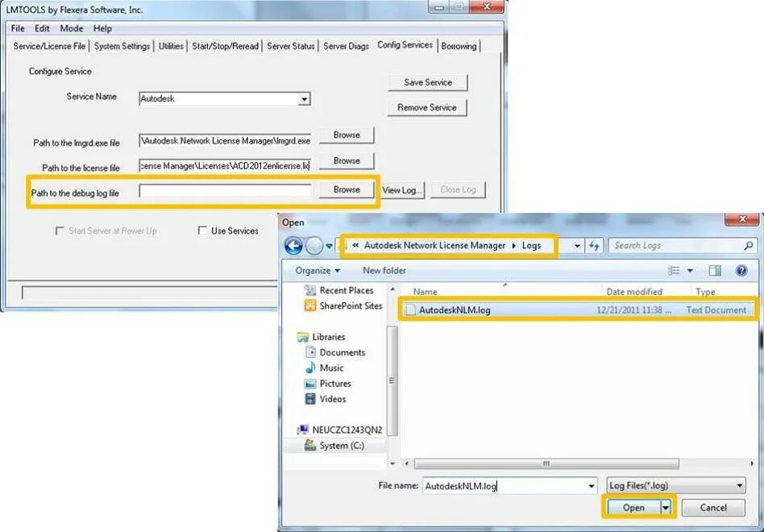Open Documents library

(x=334, y=353)
